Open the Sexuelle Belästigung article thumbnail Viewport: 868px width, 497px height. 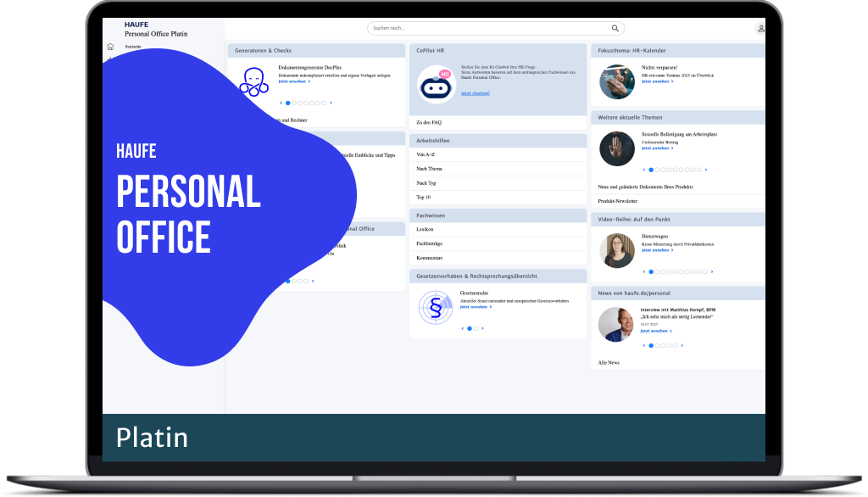[x=617, y=149]
